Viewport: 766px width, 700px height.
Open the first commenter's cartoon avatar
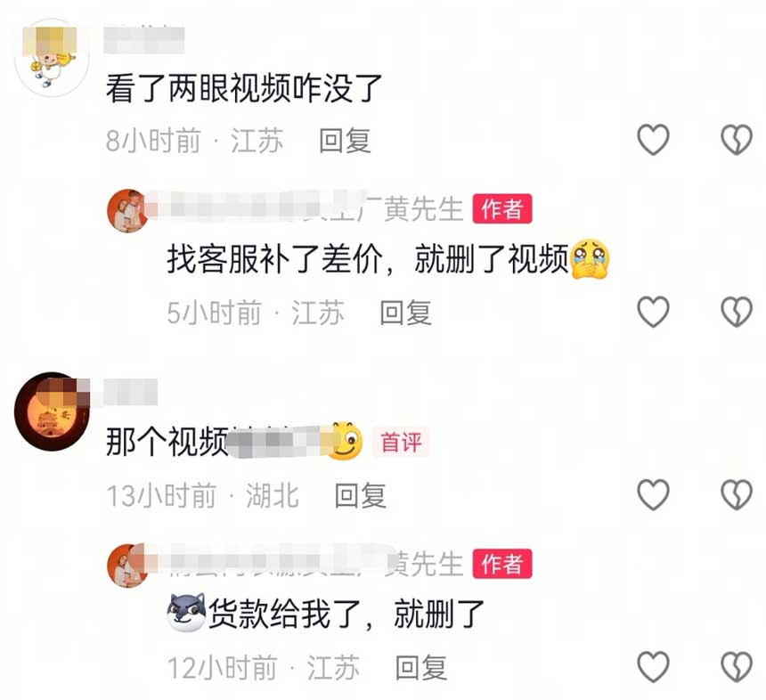click(53, 58)
